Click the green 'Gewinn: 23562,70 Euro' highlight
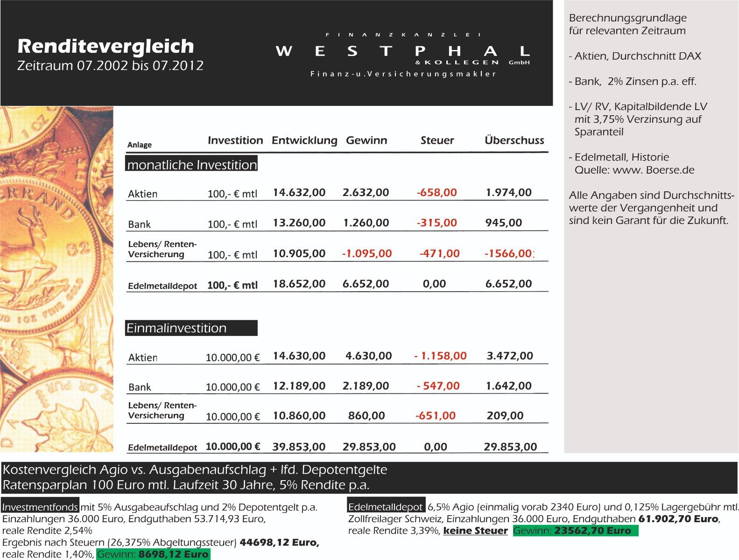The width and height of the screenshot is (739, 560). 575,531
